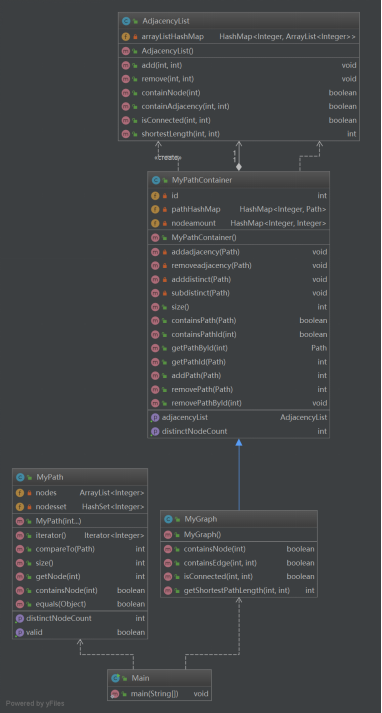The height and width of the screenshot is (713, 382).
Task: Click the subdistinct(Path) method icon
Action: 155,293
